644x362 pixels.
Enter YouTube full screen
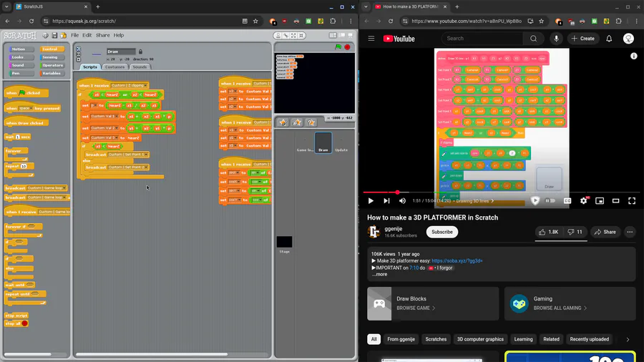(632, 201)
